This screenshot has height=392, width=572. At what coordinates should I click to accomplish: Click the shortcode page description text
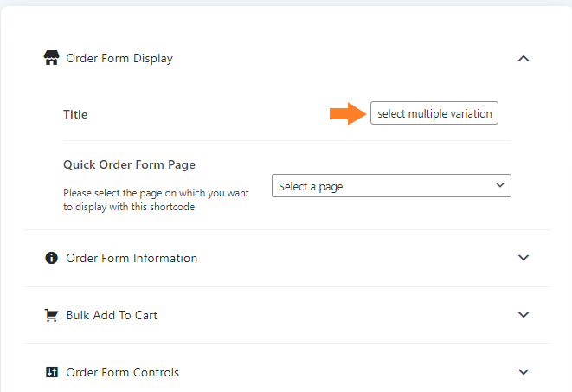pos(156,200)
